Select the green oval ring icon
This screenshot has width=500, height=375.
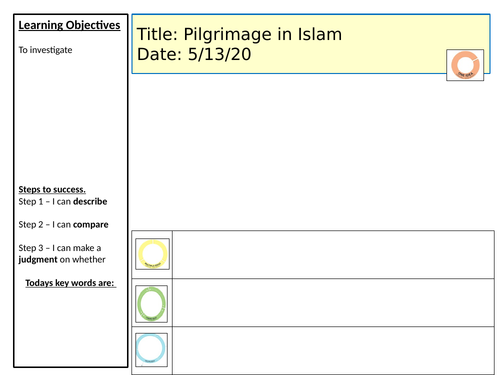pos(151,304)
